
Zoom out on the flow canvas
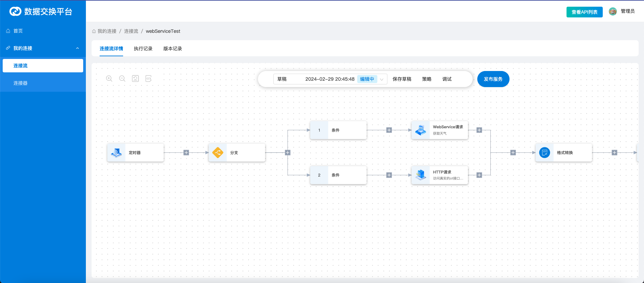tap(122, 79)
